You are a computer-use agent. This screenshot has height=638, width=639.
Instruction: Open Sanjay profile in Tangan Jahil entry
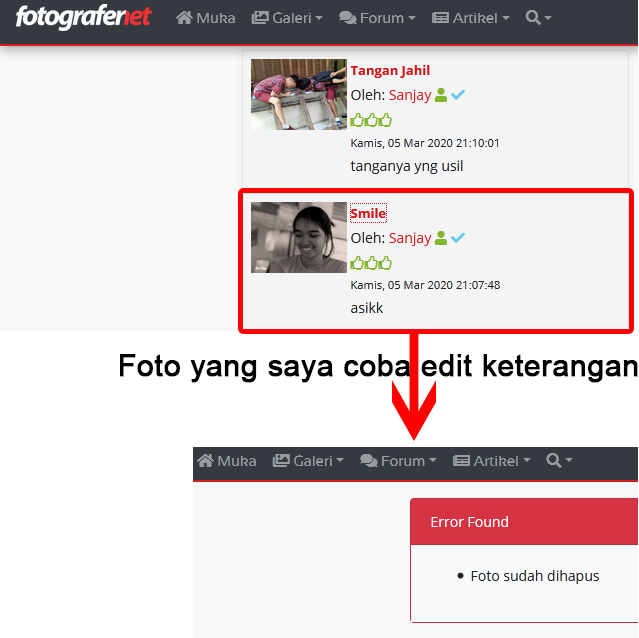(x=410, y=95)
